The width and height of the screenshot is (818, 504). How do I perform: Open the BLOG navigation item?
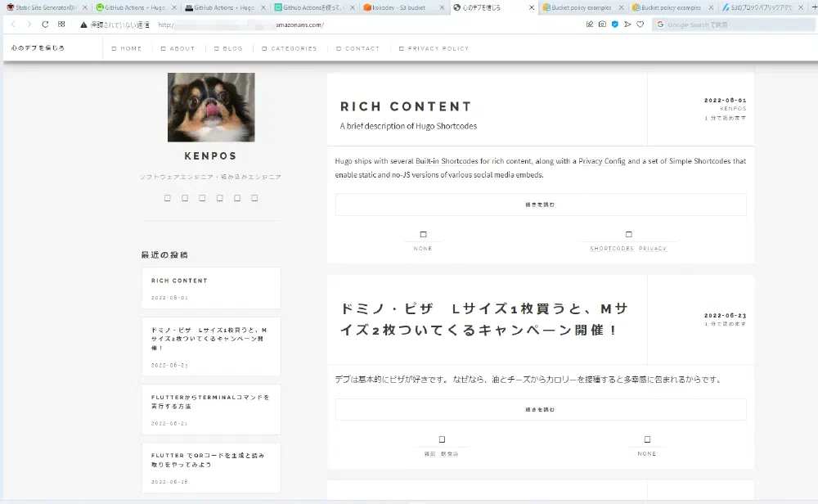[228, 48]
